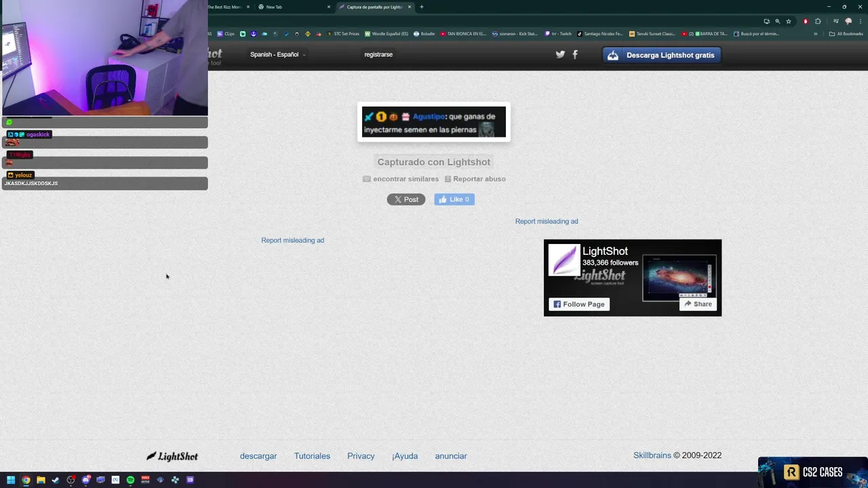
Task: Open the Chrome profile avatar
Action: 848,21
